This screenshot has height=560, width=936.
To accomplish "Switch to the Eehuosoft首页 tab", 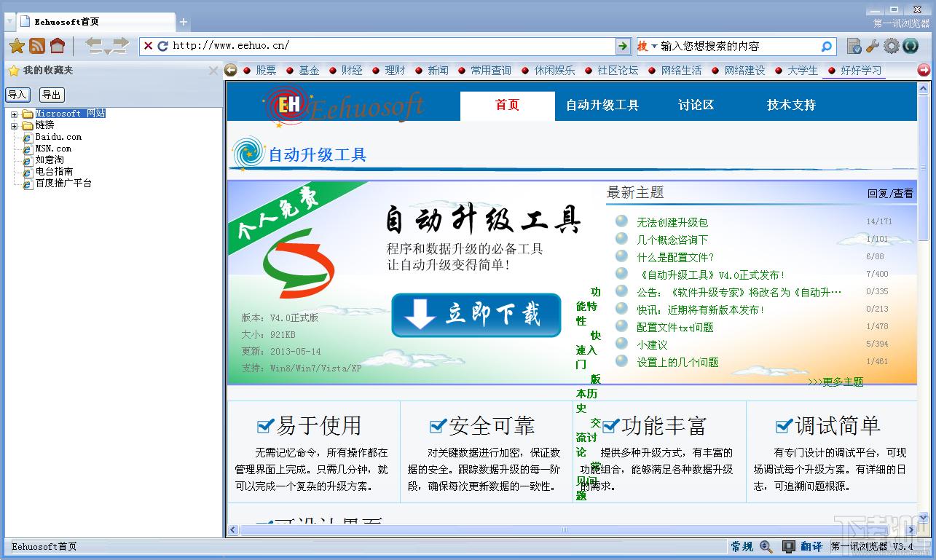I will click(x=95, y=22).
